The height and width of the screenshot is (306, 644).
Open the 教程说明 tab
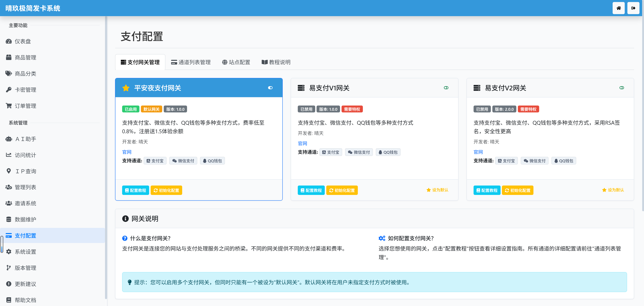[276, 62]
